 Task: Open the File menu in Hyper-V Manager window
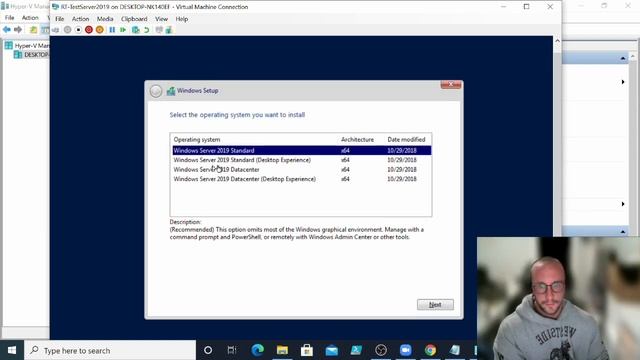[9, 18]
